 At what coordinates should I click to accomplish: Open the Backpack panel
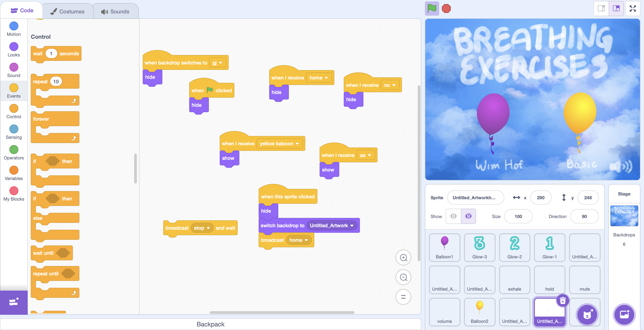(210, 324)
